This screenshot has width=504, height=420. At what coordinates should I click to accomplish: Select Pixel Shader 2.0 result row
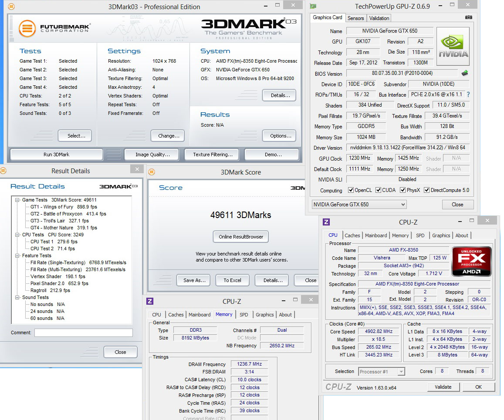tap(60, 283)
